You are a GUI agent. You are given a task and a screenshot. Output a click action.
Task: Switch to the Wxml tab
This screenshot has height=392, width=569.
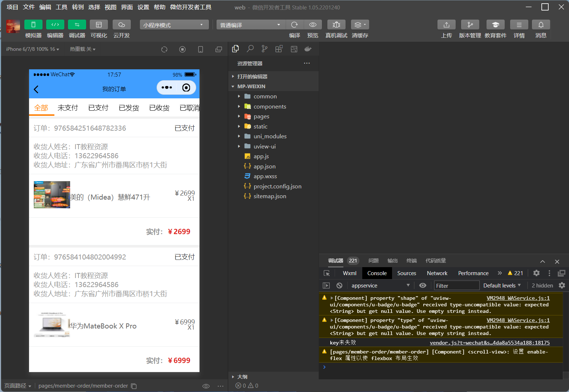point(350,273)
